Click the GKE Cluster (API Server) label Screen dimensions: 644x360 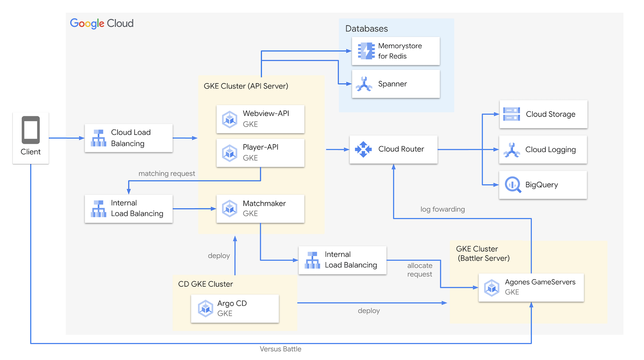point(246,86)
